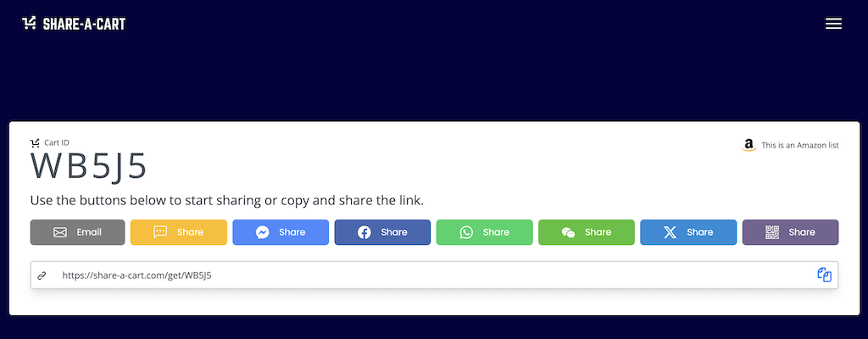This screenshot has width=868, height=339.
Task: Share the cart via the Email button
Action: (x=77, y=232)
